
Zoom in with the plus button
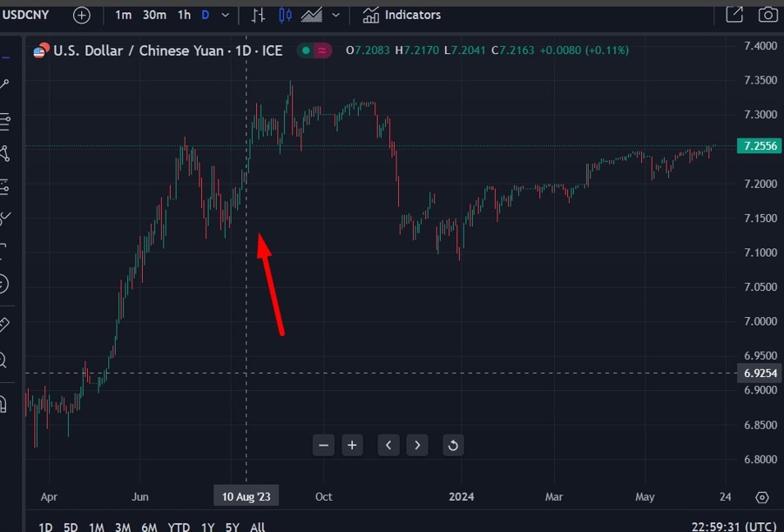[352, 445]
